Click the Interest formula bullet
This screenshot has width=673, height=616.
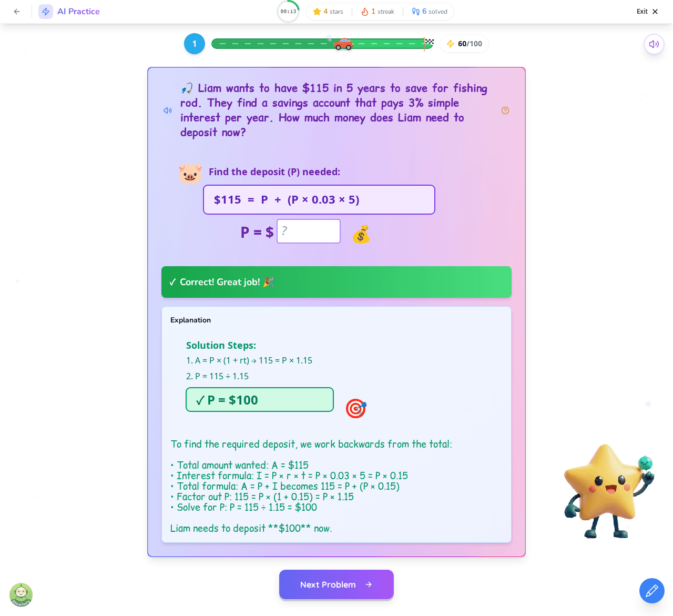[289, 476]
